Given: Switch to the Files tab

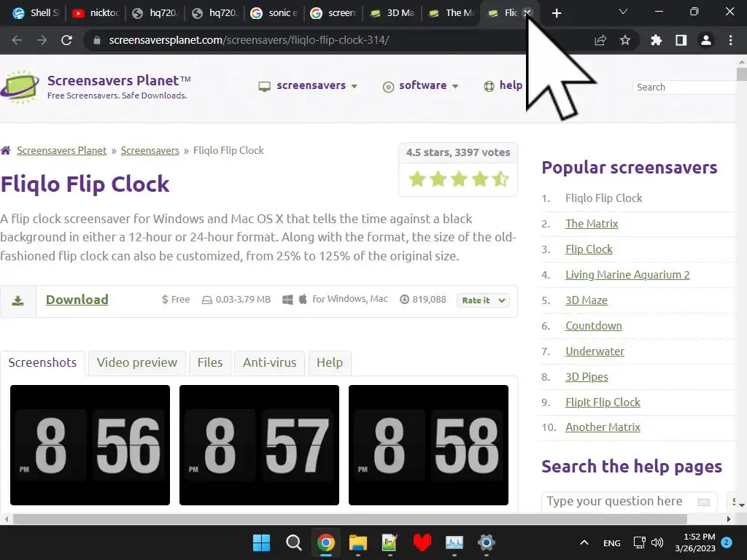Looking at the screenshot, I should coord(210,363).
